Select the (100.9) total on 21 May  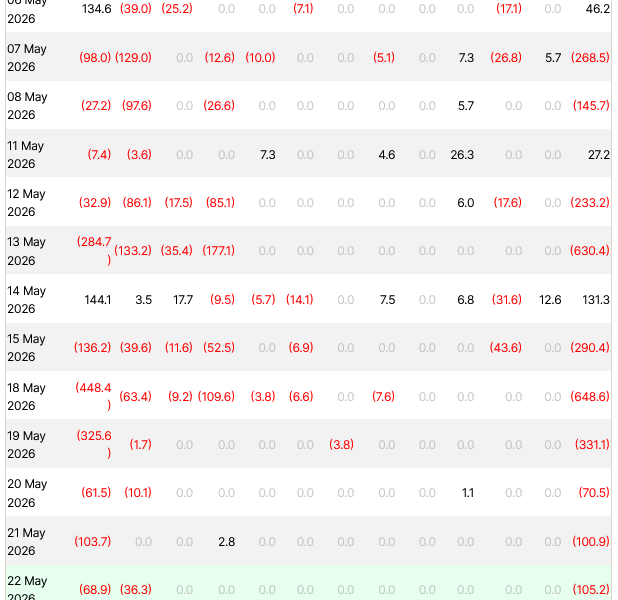click(x=591, y=542)
